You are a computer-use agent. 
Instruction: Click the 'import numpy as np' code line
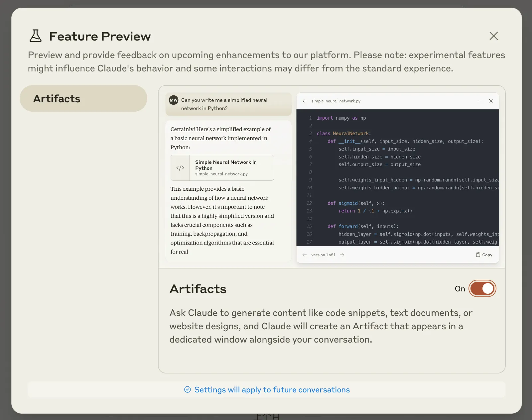point(341,118)
